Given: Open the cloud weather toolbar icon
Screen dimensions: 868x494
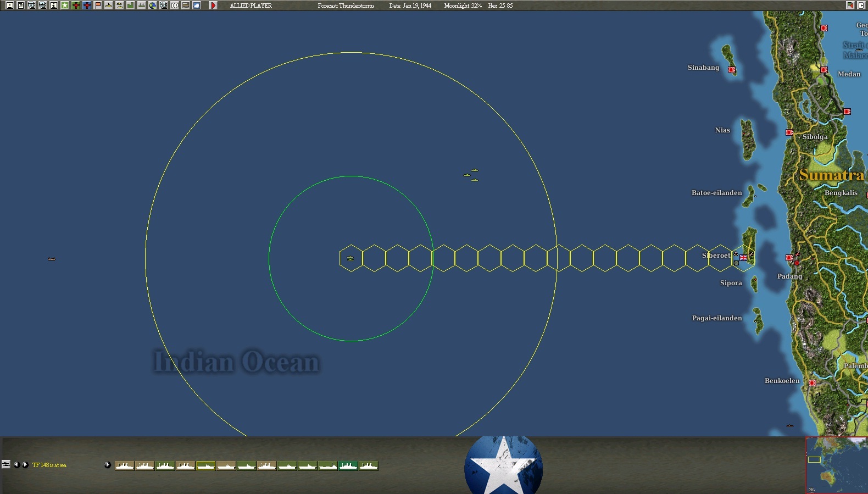Looking at the screenshot, I should [197, 5].
